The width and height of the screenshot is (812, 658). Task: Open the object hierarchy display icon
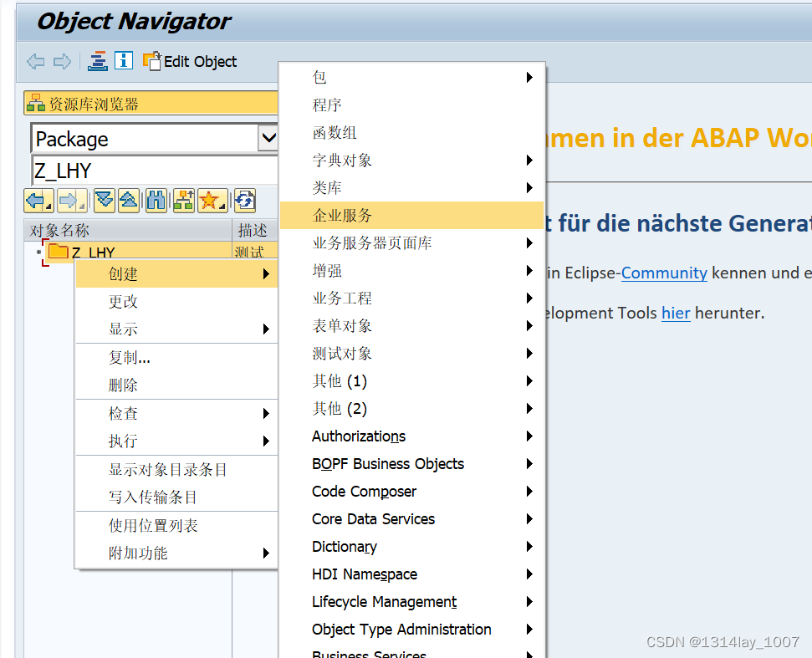(x=97, y=61)
